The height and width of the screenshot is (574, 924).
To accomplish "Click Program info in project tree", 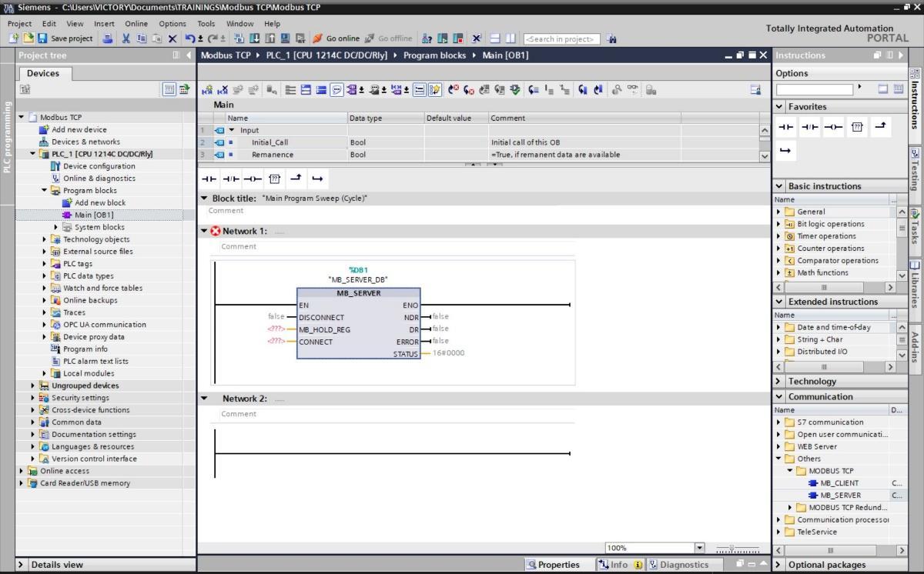I will [85, 349].
